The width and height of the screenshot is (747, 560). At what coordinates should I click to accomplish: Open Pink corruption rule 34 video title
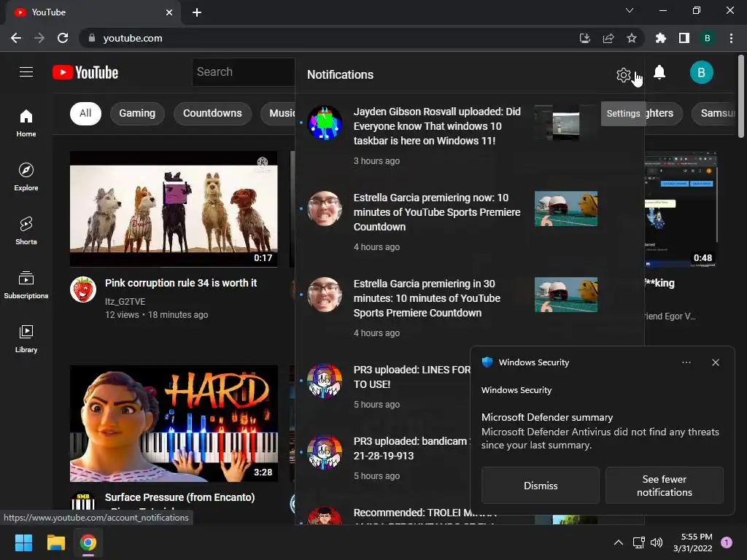[x=181, y=283]
